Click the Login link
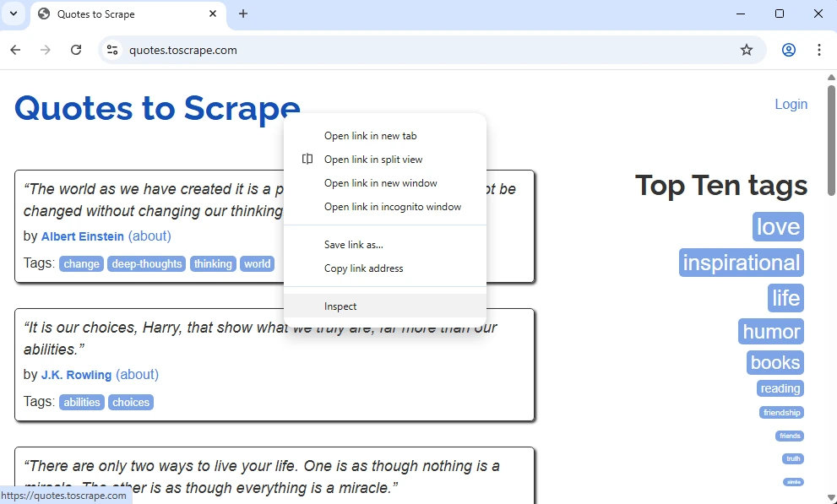The image size is (837, 504). 791,104
